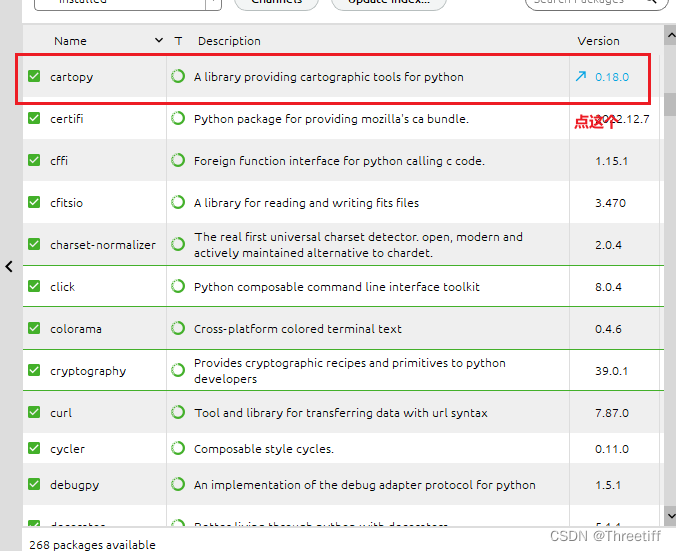Select the debugpy package name
Image resolution: width=676 pixels, height=551 pixels.
[75, 485]
